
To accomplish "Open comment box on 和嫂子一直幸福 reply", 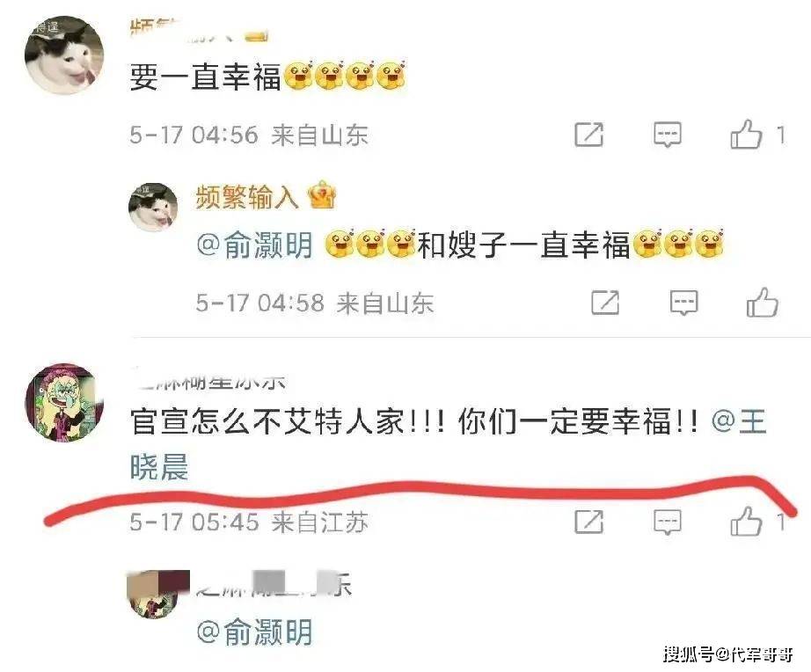I will (x=683, y=303).
